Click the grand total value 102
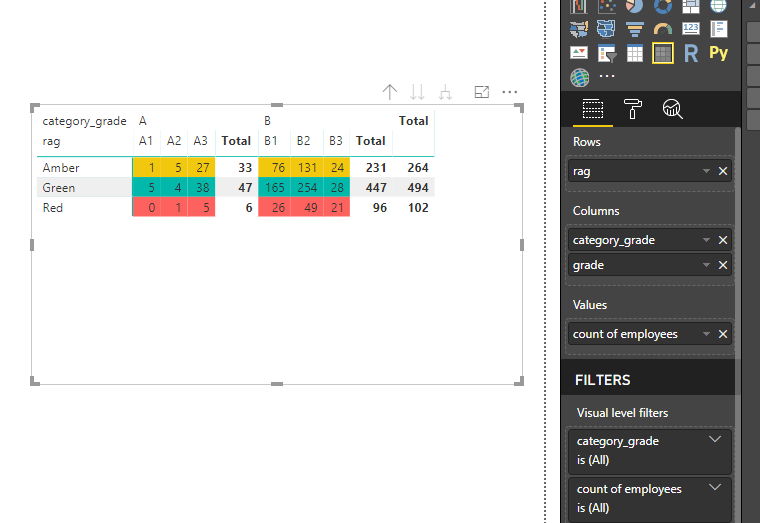The image size is (760, 523). (x=418, y=207)
